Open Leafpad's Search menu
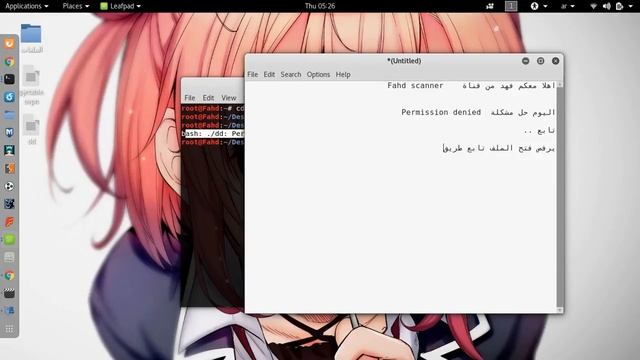 click(x=291, y=75)
